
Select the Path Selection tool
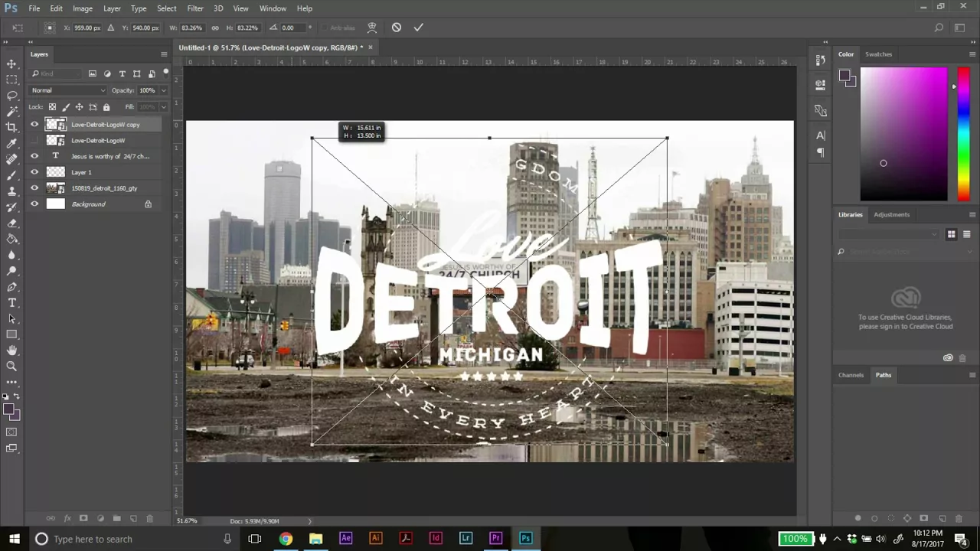coord(11,318)
